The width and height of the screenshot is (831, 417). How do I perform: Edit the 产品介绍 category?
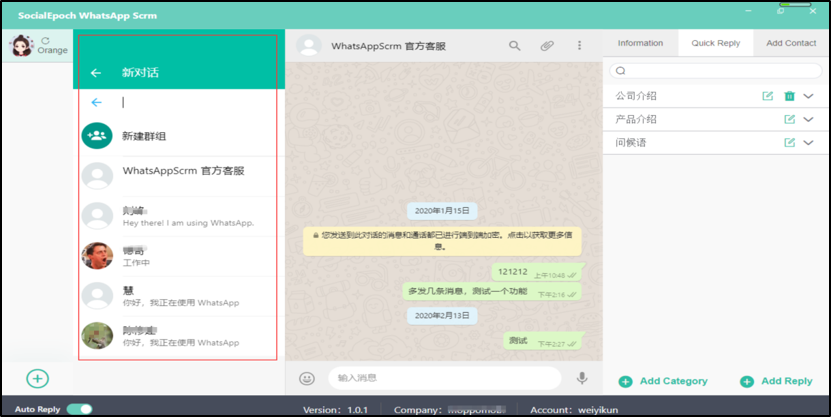790,119
